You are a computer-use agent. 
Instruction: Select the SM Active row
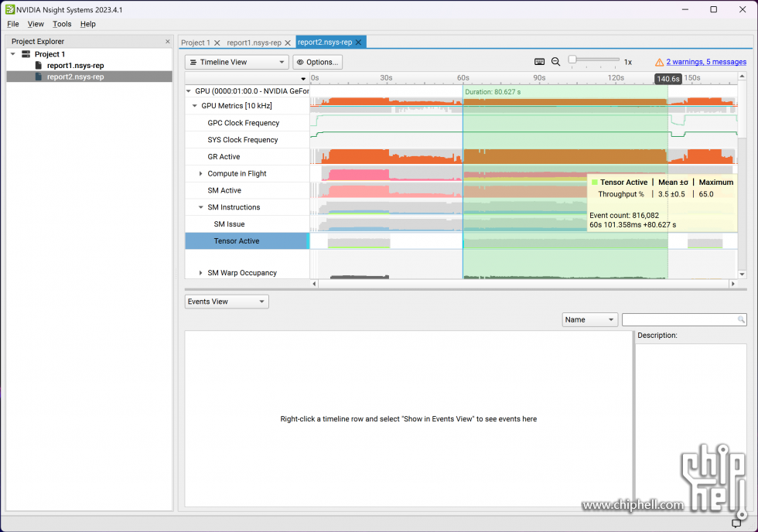click(247, 190)
